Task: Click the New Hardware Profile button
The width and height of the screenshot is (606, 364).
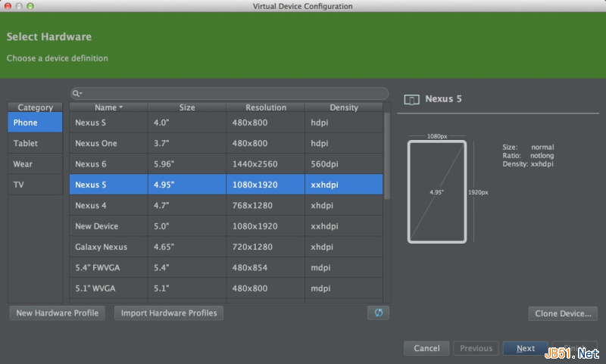Action: pos(58,313)
